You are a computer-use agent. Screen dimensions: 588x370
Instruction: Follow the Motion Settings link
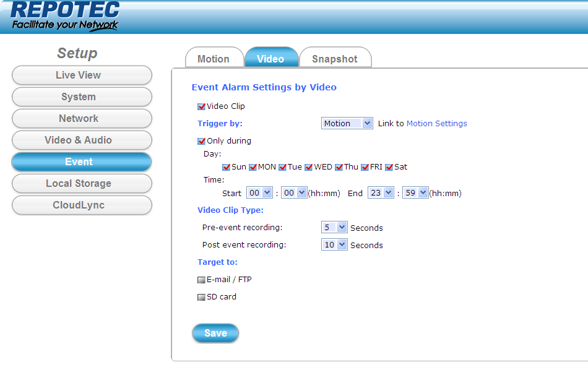pos(436,124)
